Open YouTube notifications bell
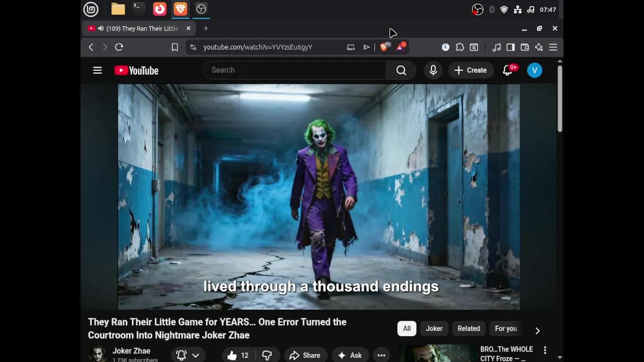 508,70
